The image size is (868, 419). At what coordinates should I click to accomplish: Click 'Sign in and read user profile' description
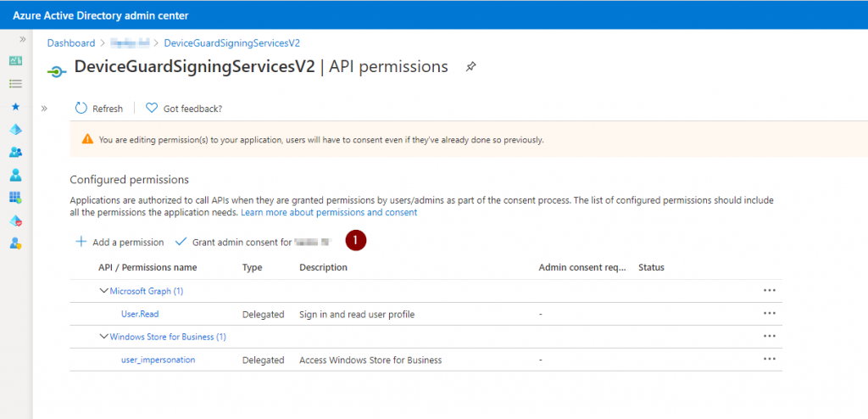click(357, 315)
